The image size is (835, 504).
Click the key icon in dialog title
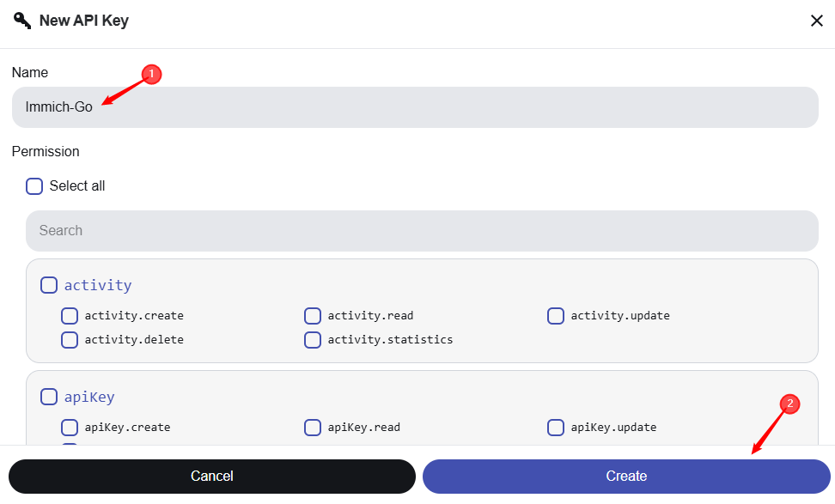[22, 21]
